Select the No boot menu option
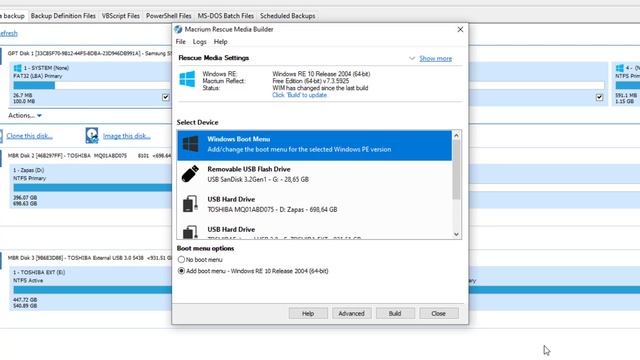The image size is (640, 360). (181, 260)
